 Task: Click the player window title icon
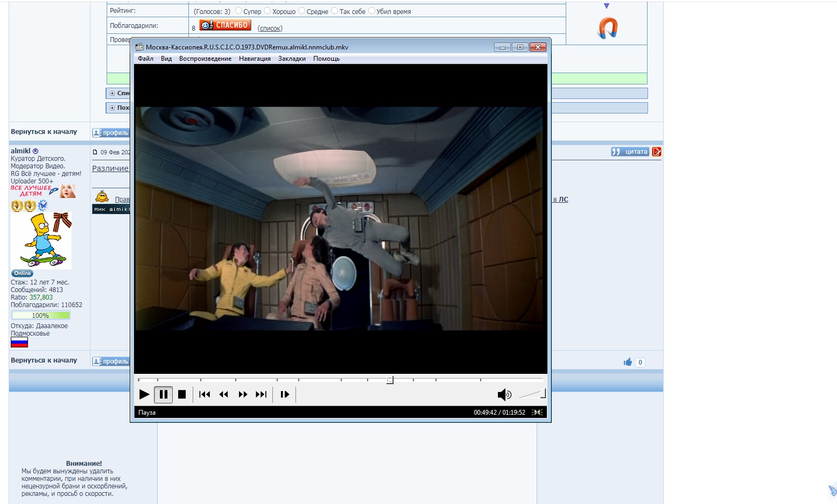pyautogui.click(x=139, y=47)
